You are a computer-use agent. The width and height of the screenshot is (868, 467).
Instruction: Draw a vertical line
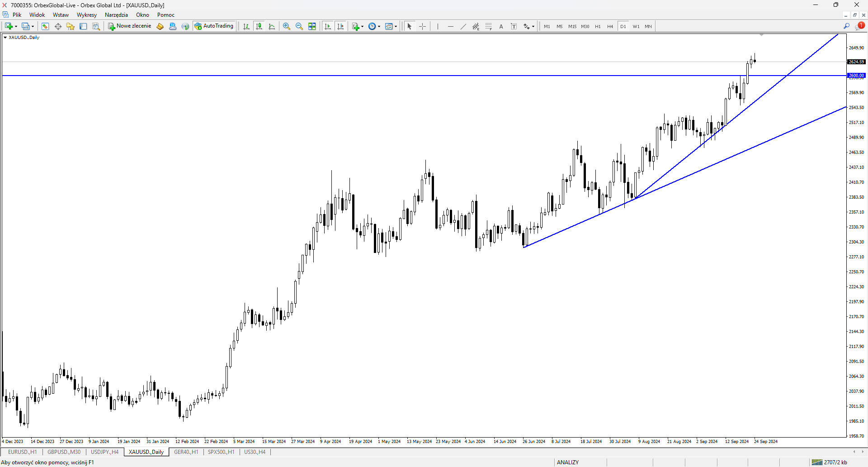pos(438,26)
